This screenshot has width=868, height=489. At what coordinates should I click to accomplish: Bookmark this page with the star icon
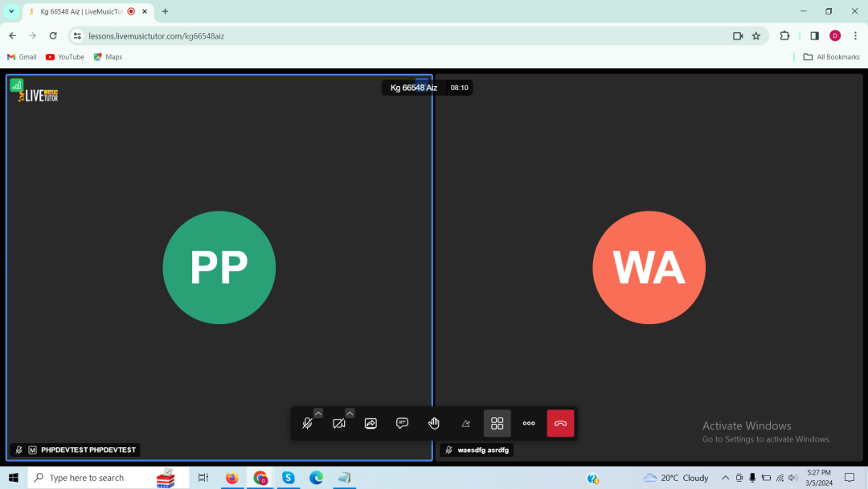[x=756, y=36]
